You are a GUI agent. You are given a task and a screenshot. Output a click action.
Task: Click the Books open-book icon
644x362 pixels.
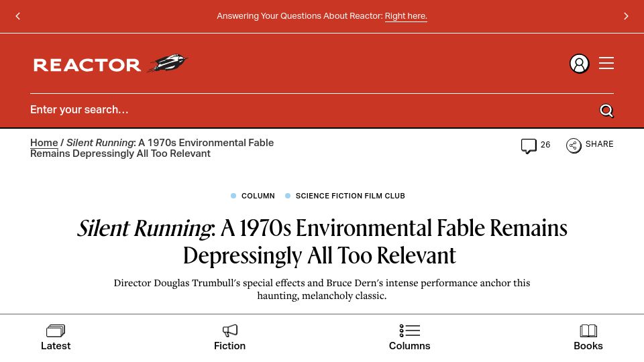click(x=588, y=330)
